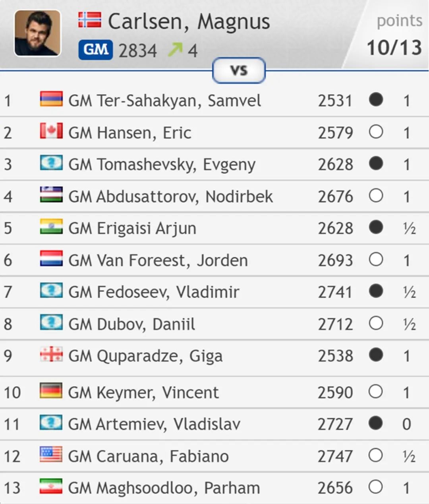
Task: Click the Indian flag beside Erigaisi Arjun
Action: 51,227
